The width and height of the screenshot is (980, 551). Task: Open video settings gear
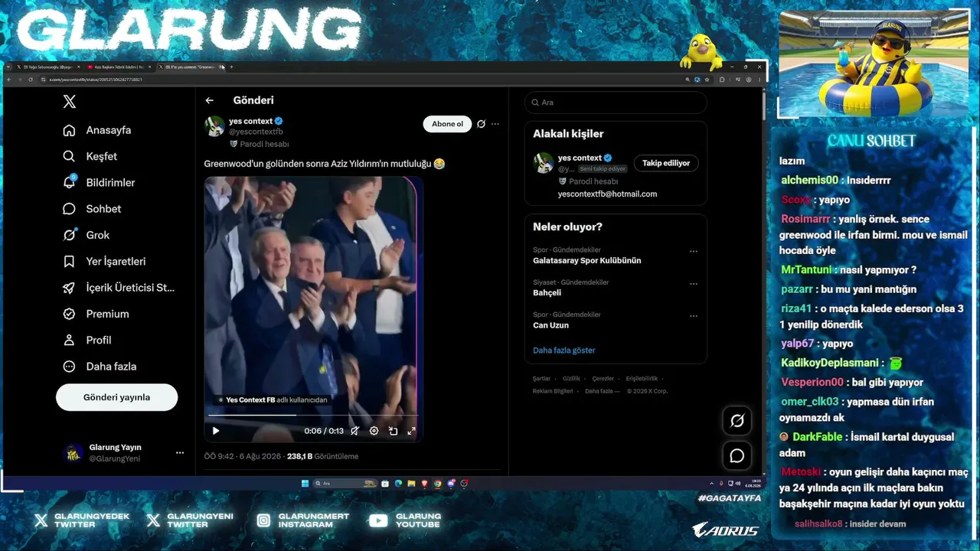point(374,431)
